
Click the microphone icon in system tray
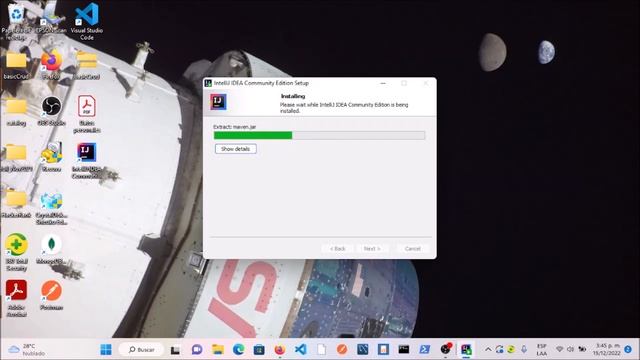524,349
